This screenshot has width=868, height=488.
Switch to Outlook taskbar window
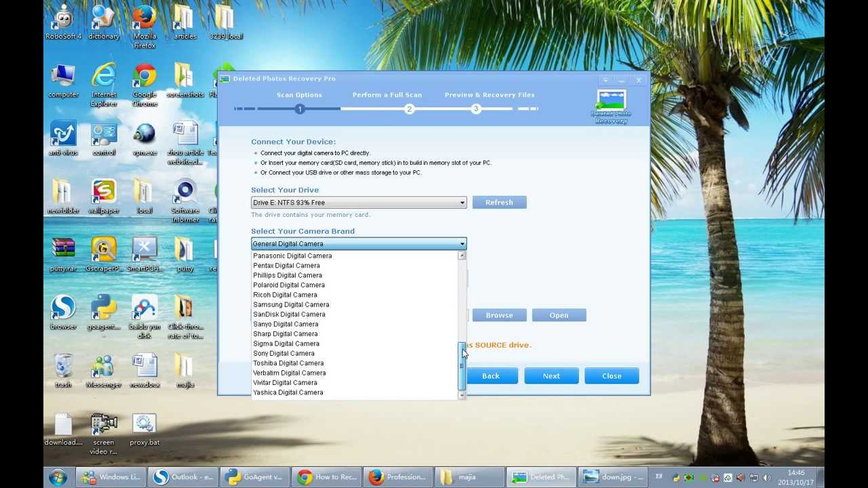point(183,477)
